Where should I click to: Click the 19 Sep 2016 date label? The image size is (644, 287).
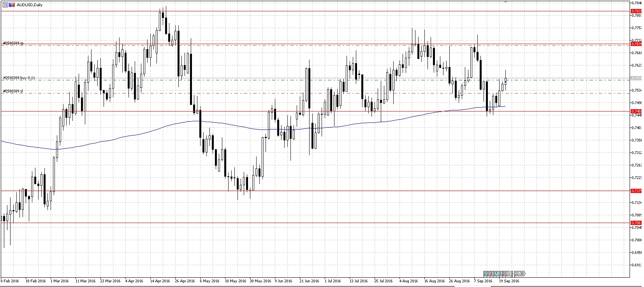pos(509,281)
